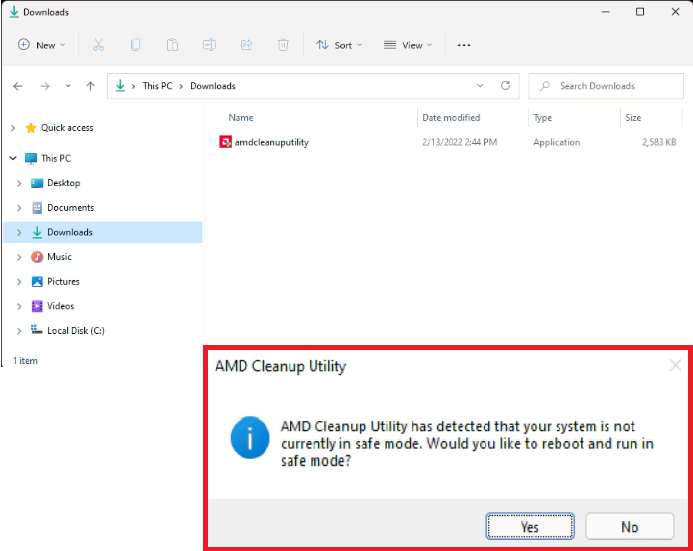Click the This PC monitor icon

pyautogui.click(x=31, y=158)
